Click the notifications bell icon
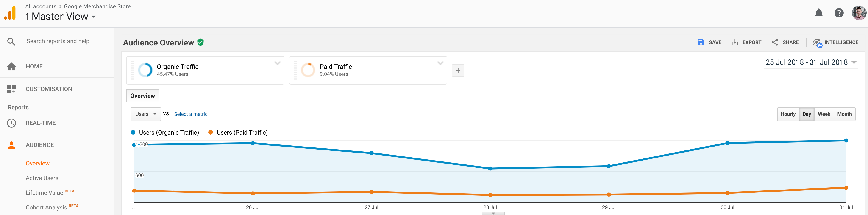This screenshot has height=215, width=868. click(819, 13)
